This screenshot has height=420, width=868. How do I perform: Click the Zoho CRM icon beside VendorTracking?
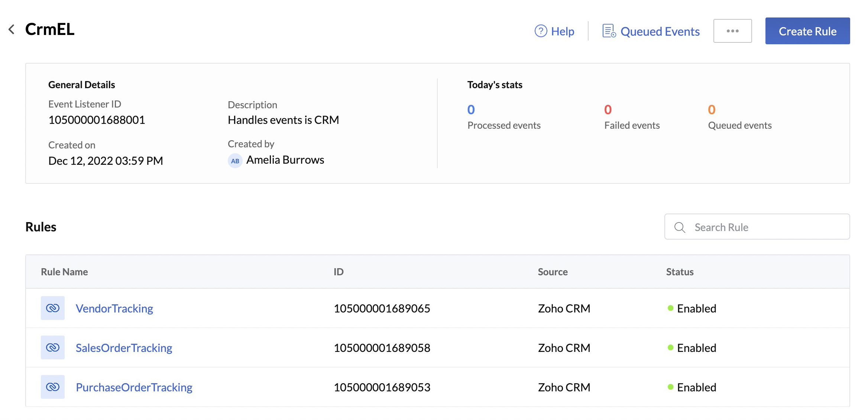pos(52,308)
